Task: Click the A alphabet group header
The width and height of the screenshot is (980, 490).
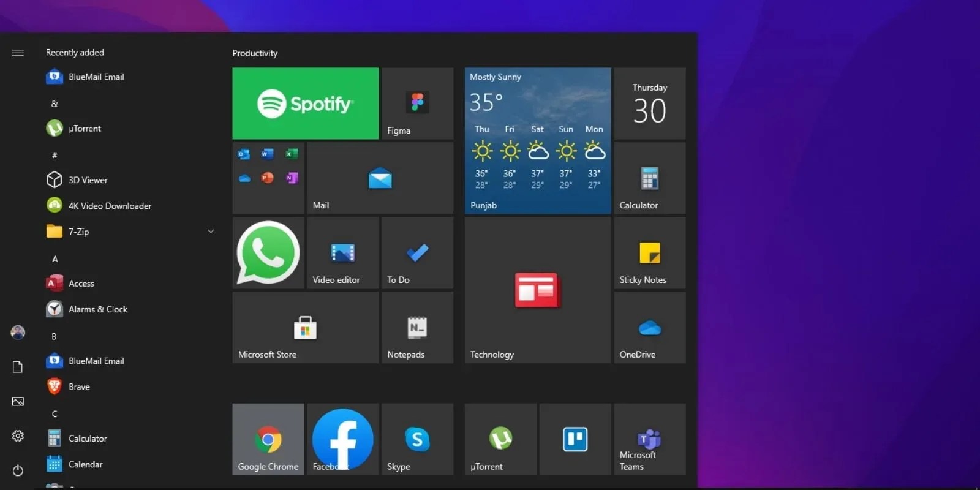Action: click(55, 258)
